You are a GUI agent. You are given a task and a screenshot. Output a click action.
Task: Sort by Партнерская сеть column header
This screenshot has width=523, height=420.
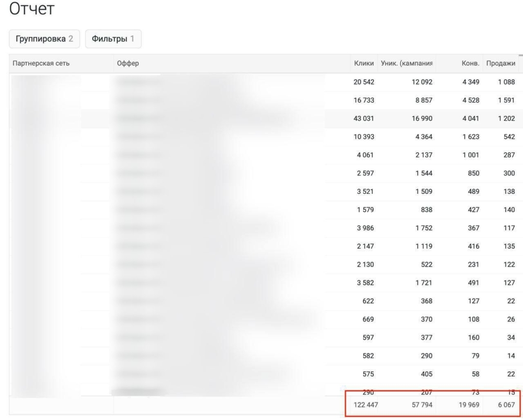pos(41,63)
